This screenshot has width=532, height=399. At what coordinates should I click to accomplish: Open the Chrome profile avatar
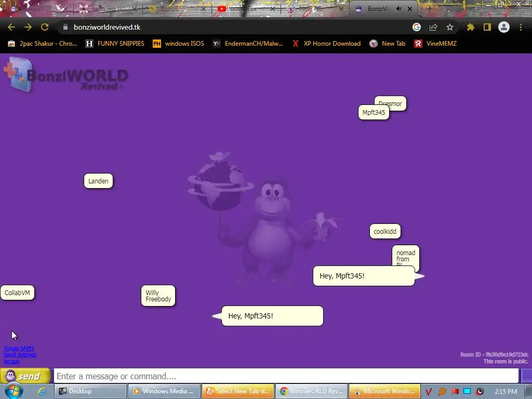click(504, 27)
